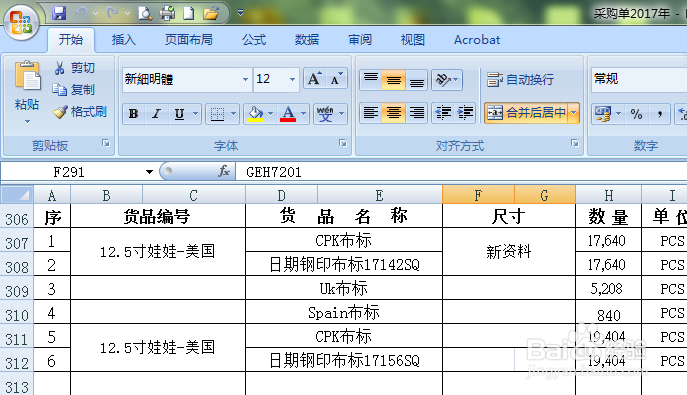Set top vertical alignment

[x=371, y=80]
